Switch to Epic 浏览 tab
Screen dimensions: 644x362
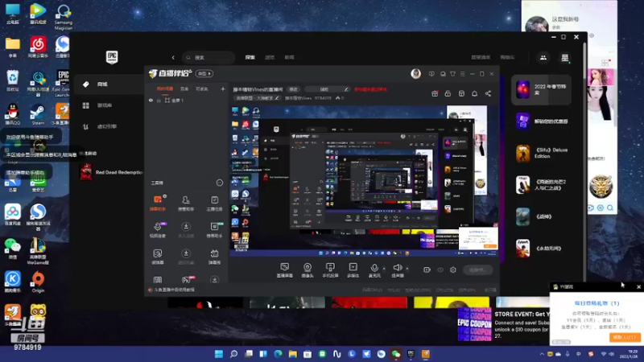click(x=270, y=57)
